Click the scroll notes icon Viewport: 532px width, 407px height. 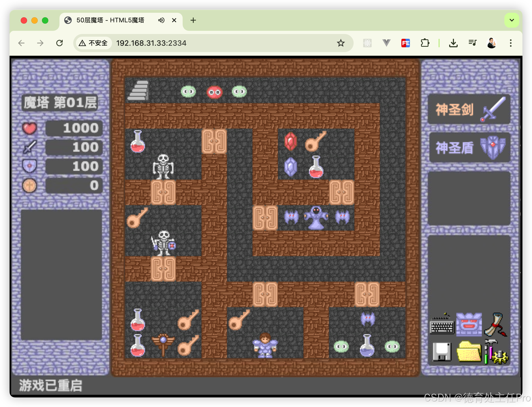point(496,325)
